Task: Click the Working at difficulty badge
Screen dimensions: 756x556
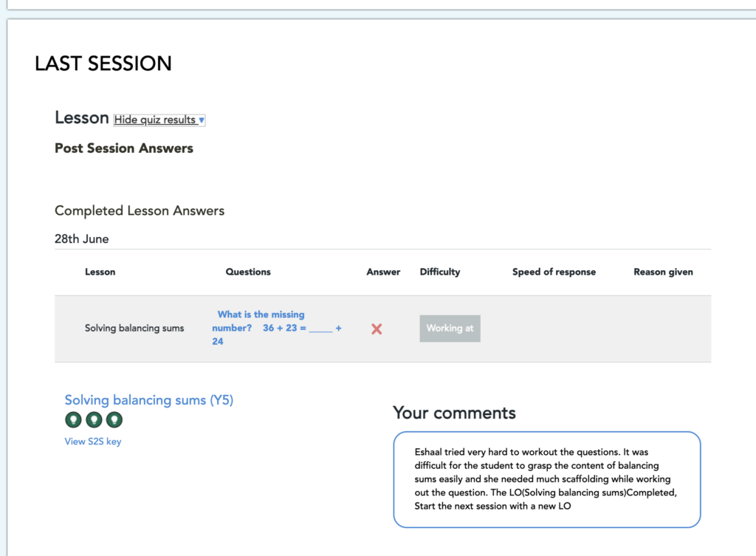Action: coord(450,329)
